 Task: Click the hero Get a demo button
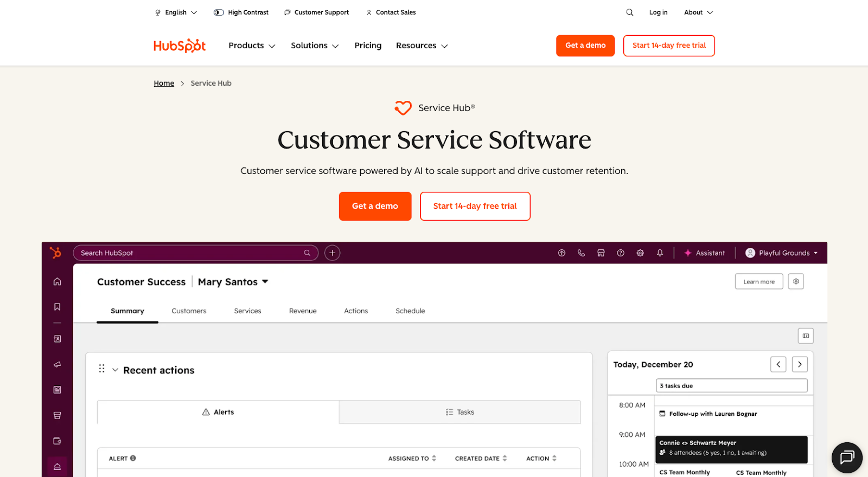point(375,206)
